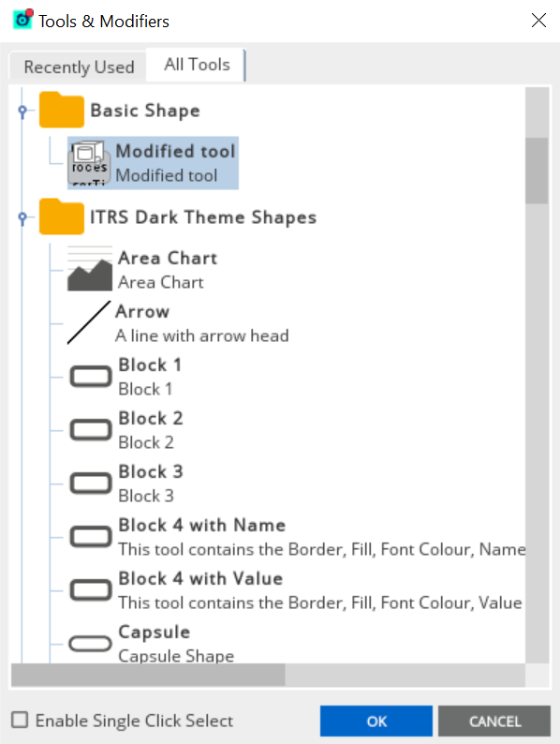Select Block 4 with Value icon
The width and height of the screenshot is (560, 744).
tap(91, 590)
